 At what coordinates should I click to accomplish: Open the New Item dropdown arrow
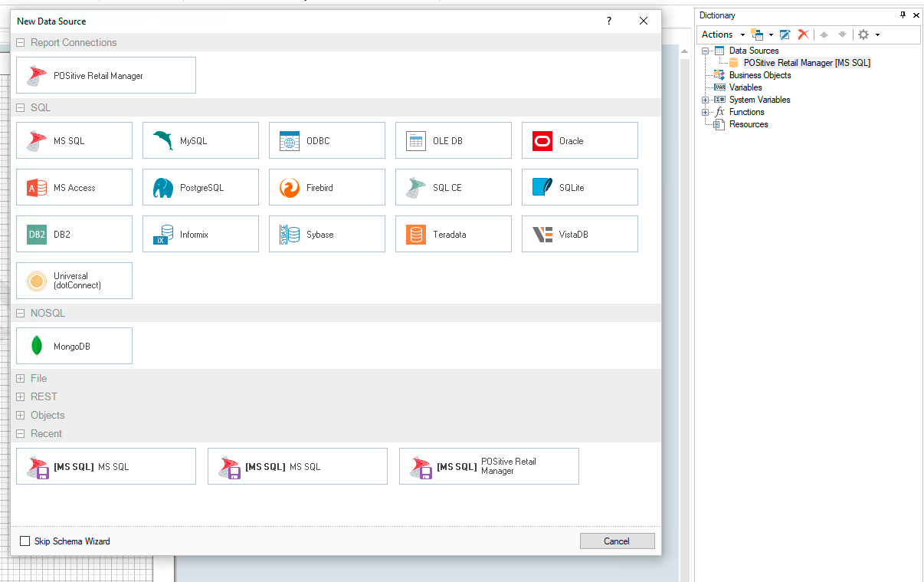pos(771,35)
